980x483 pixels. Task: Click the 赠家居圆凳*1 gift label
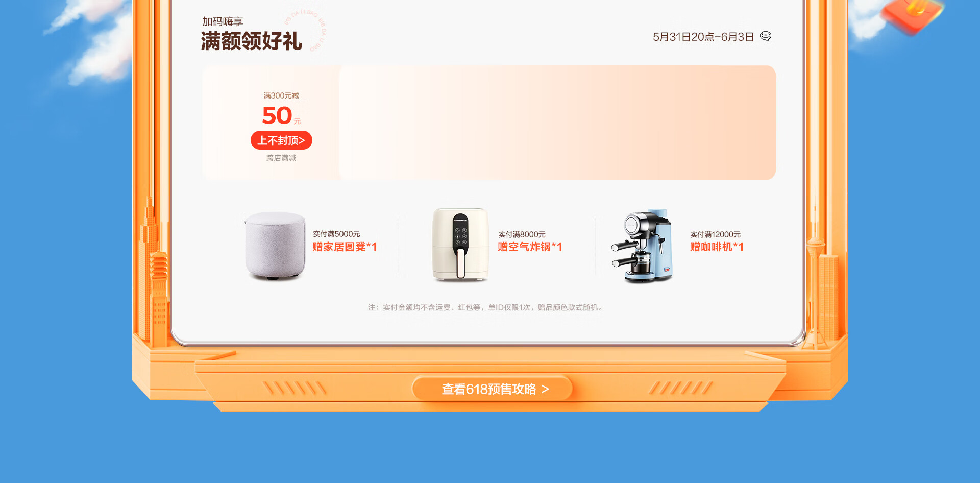click(x=345, y=247)
